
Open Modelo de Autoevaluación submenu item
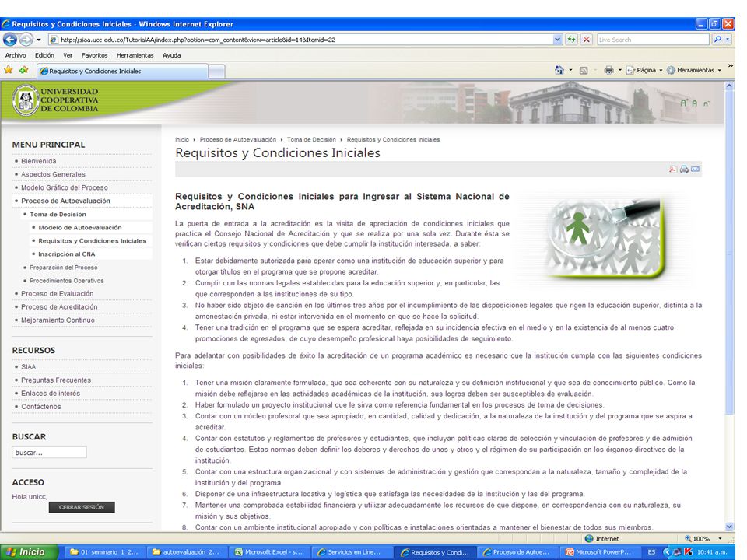(x=80, y=228)
